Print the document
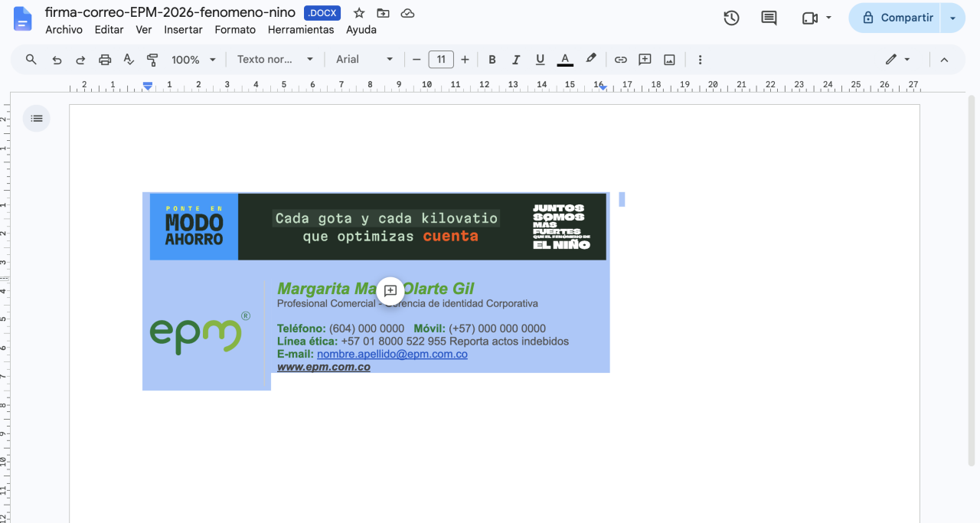The width and height of the screenshot is (980, 523). coord(105,59)
